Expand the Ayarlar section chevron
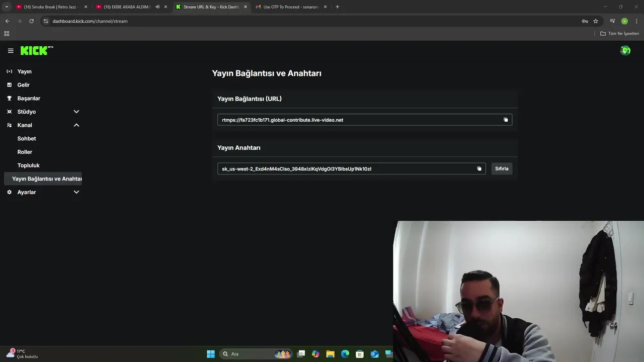 (76, 192)
